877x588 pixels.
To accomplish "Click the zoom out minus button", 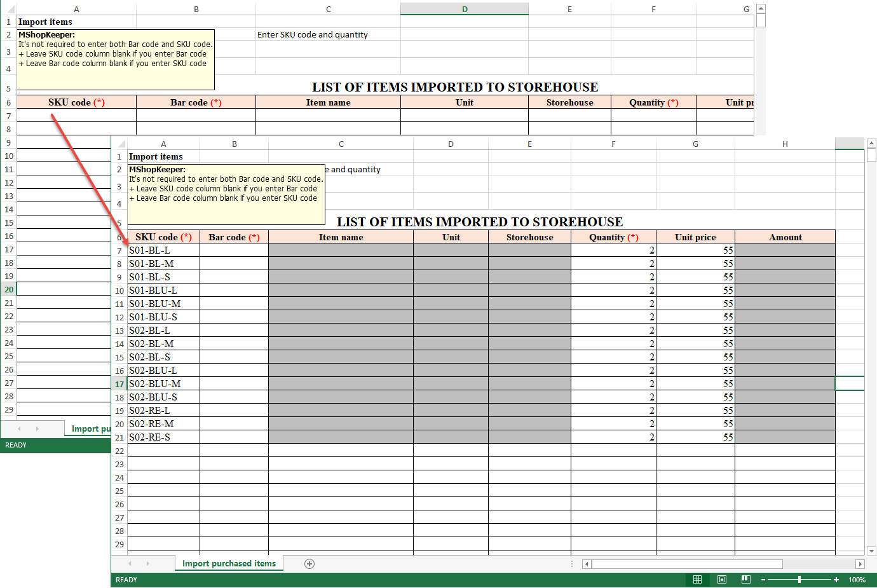I will click(763, 580).
